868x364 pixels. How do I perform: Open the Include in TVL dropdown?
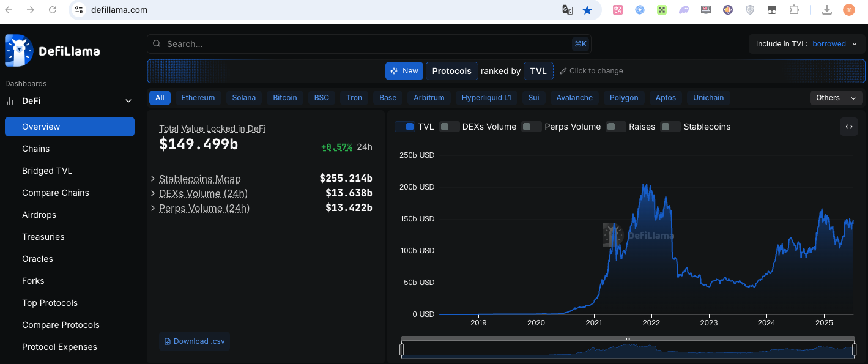coord(807,44)
